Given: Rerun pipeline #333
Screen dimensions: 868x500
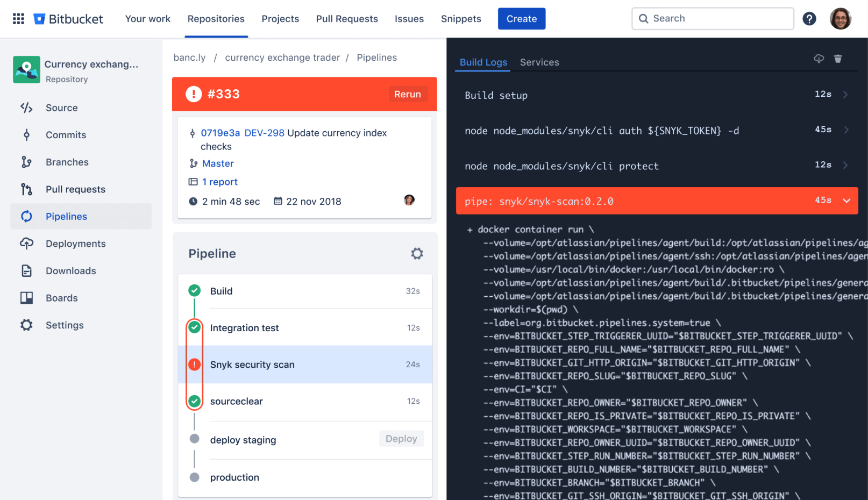Looking at the screenshot, I should point(408,94).
